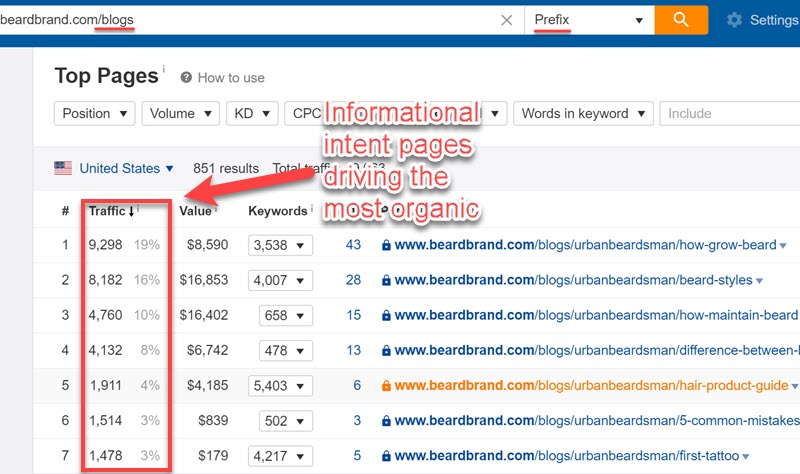800x474 pixels.
Task: Open the Prefix mode dropdown
Action: point(589,20)
